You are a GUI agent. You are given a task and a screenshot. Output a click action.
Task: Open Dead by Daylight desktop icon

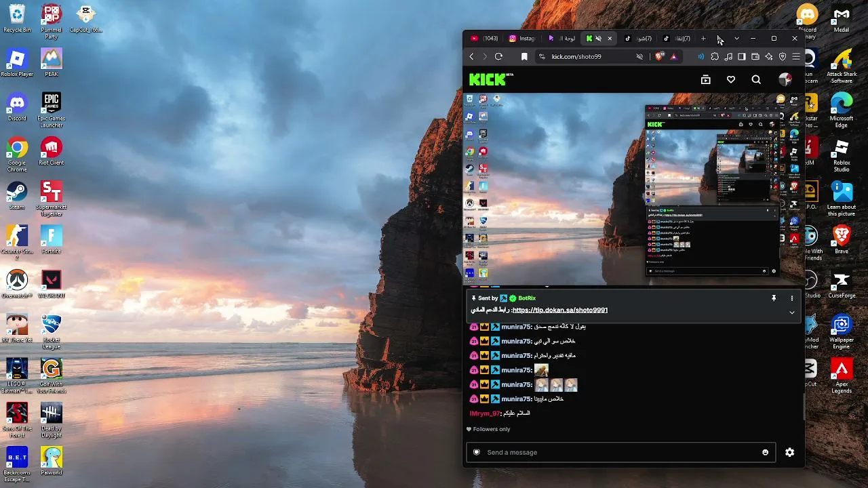52,420
